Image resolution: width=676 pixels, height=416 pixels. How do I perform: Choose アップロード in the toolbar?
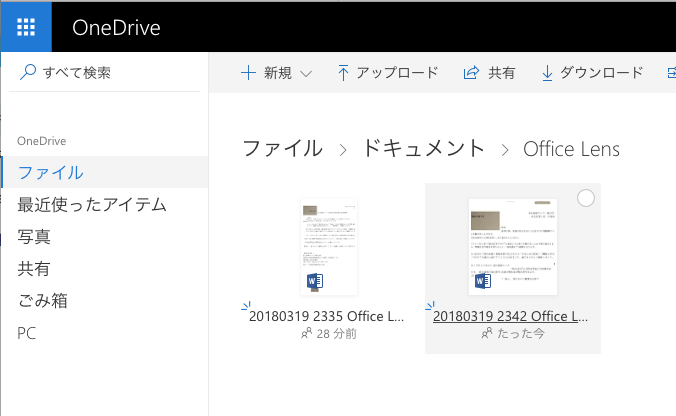click(x=397, y=73)
